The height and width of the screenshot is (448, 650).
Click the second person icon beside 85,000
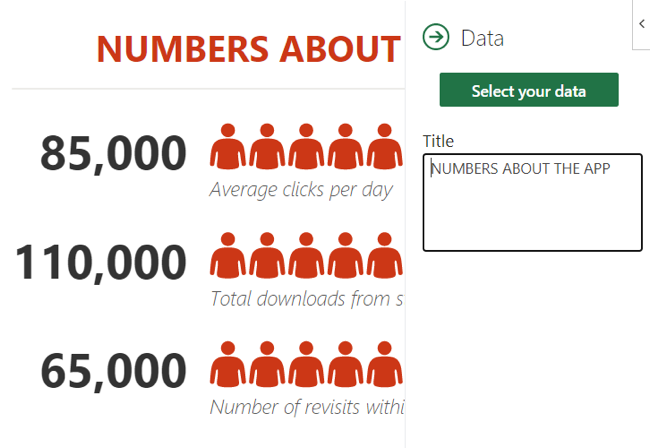point(267,147)
